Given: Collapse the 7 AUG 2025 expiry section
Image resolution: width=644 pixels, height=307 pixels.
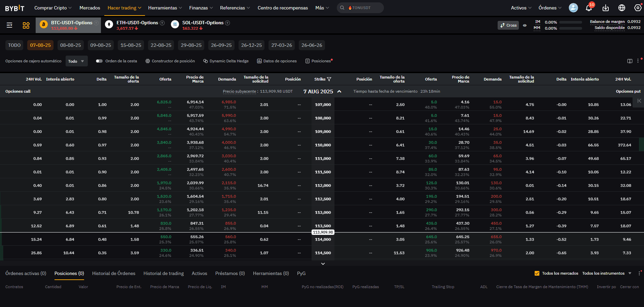Looking at the screenshot, I should coord(339,91).
